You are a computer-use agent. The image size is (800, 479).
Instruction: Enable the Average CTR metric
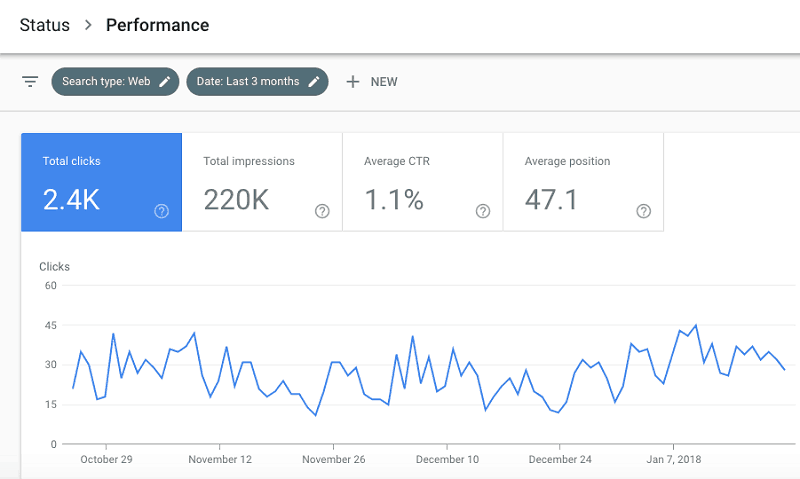point(420,182)
